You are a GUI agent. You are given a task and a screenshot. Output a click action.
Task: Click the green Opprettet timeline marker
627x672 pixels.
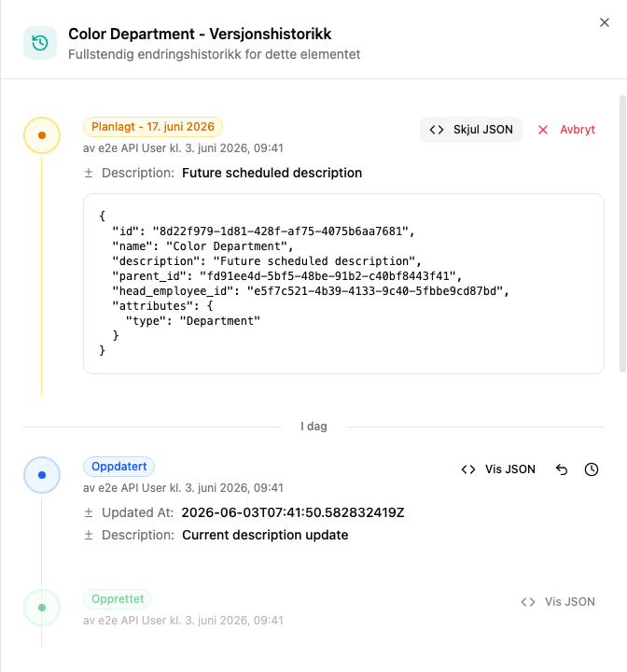click(x=42, y=608)
